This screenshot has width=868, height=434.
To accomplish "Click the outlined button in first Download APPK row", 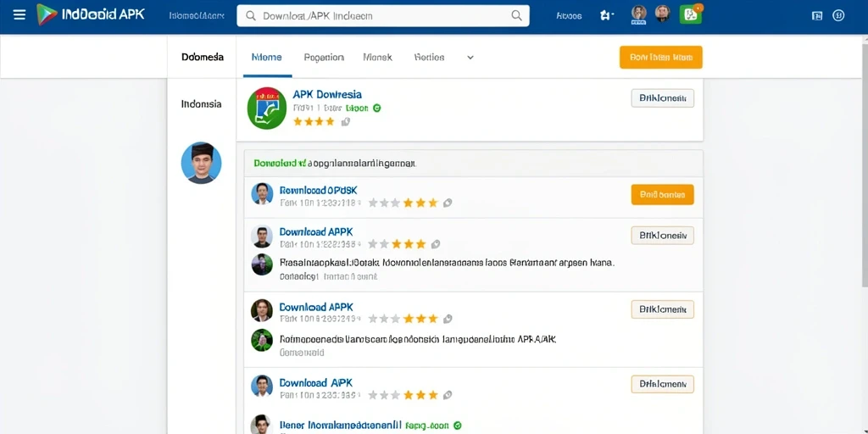I will click(x=663, y=236).
